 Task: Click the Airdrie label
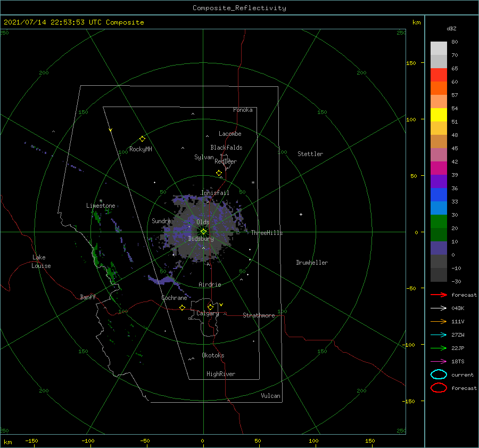coord(210,284)
